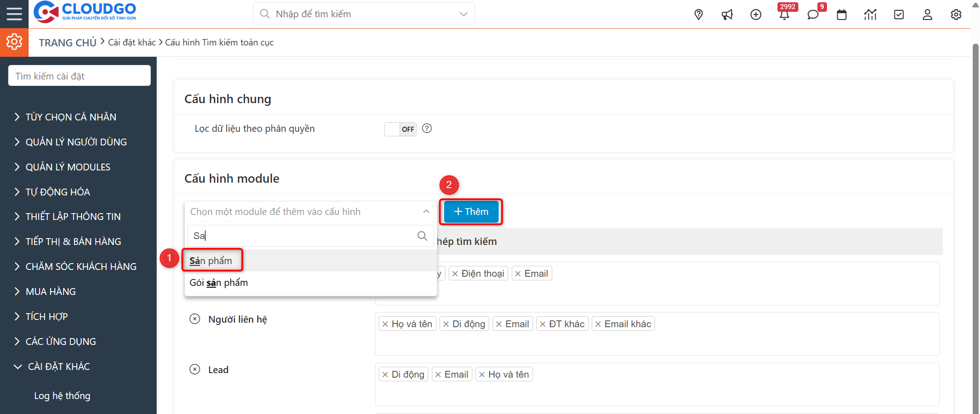The width and height of the screenshot is (980, 414).
Task: Expand the global search dropdown arrow
Action: click(x=463, y=14)
